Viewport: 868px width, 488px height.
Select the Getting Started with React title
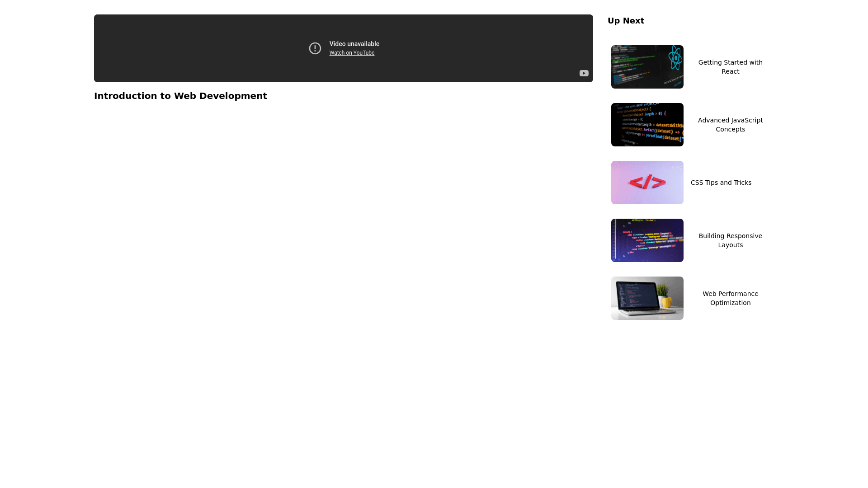[730, 67]
